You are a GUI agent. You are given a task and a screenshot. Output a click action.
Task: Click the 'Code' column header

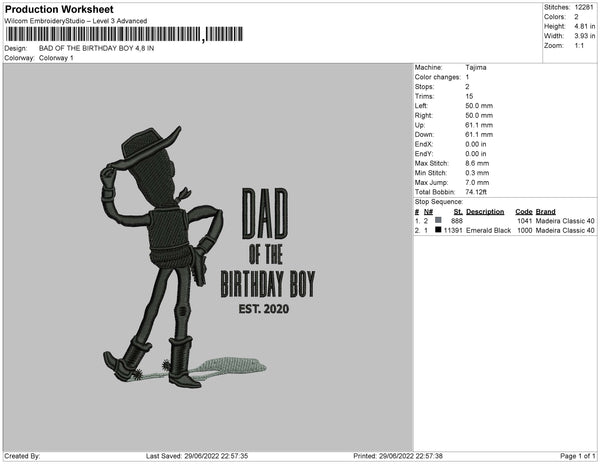pyautogui.click(x=524, y=212)
